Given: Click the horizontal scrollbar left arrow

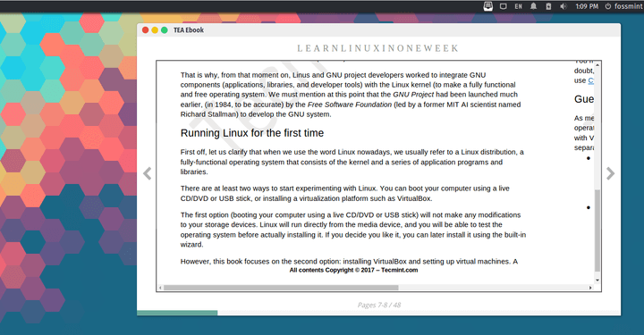Looking at the screenshot, I should point(160,288).
